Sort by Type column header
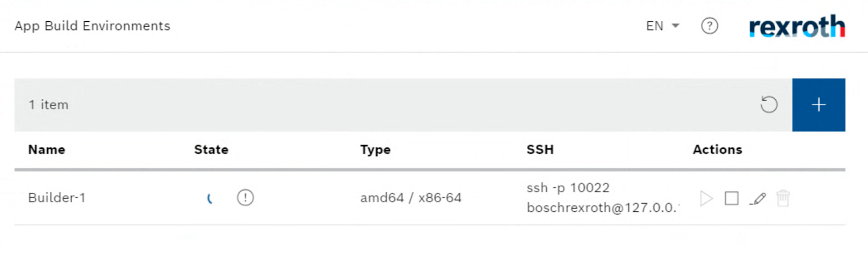 [x=375, y=150]
